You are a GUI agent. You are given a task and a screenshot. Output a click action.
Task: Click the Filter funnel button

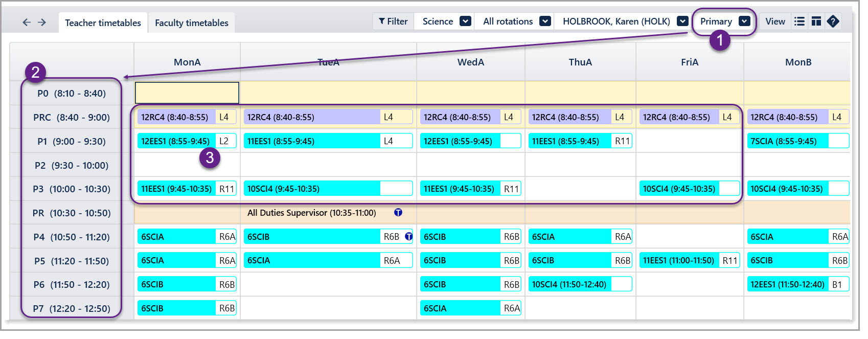click(x=393, y=21)
